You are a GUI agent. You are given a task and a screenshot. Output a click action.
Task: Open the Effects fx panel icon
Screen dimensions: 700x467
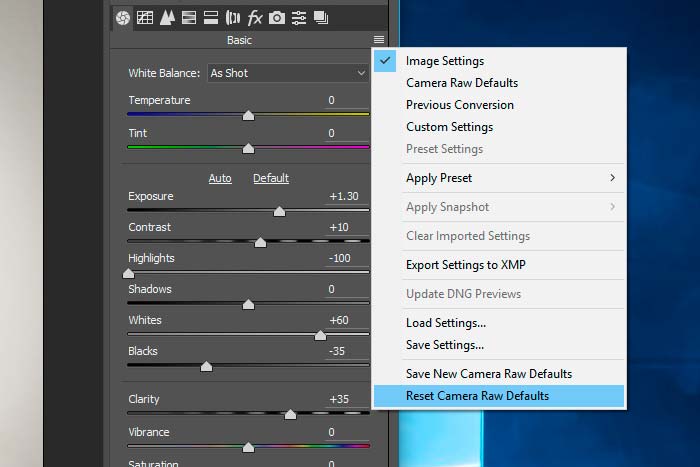[255, 18]
